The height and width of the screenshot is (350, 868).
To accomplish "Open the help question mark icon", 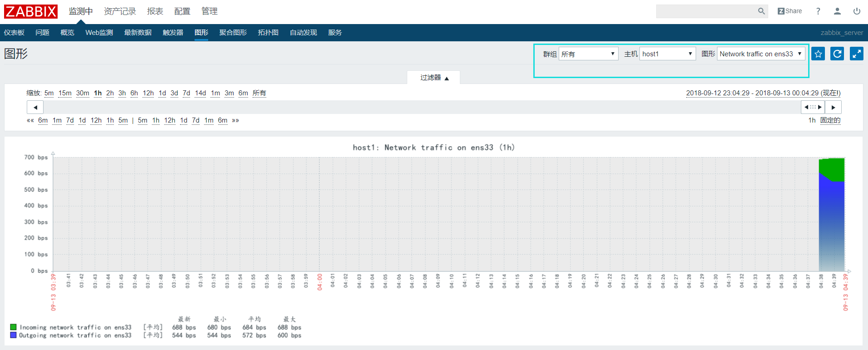I will click(818, 11).
